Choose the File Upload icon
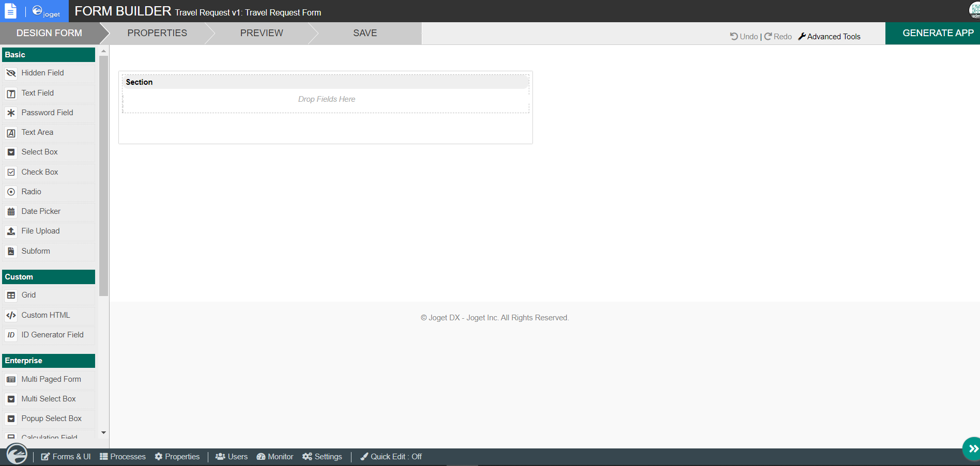This screenshot has width=980, height=466. pyautogui.click(x=11, y=231)
